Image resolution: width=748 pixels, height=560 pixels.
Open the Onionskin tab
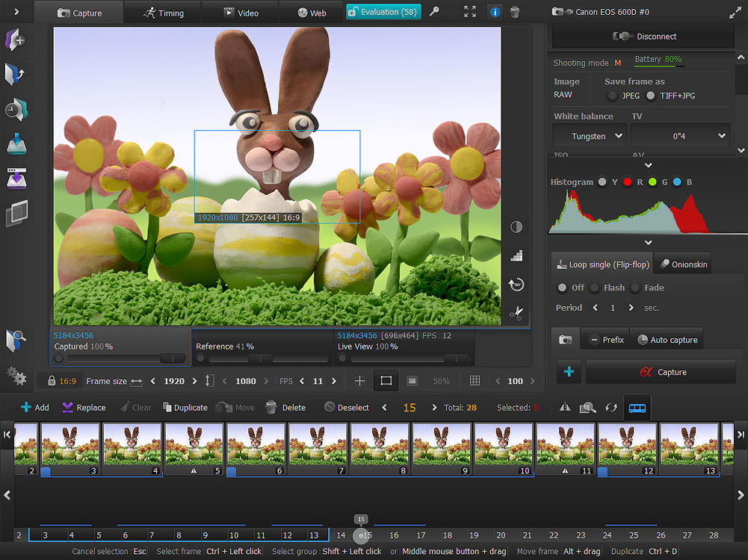(x=683, y=264)
